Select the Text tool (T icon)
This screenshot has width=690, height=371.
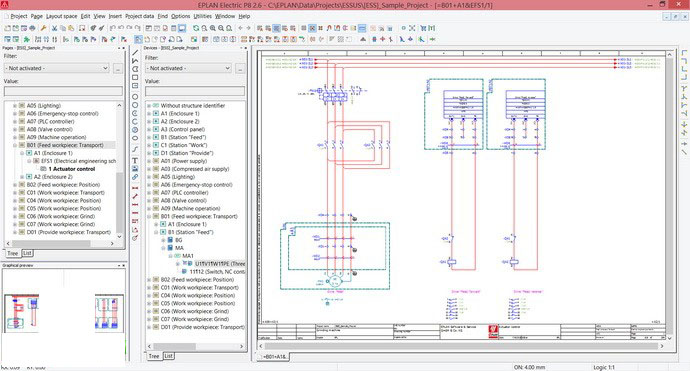[x=135, y=161]
